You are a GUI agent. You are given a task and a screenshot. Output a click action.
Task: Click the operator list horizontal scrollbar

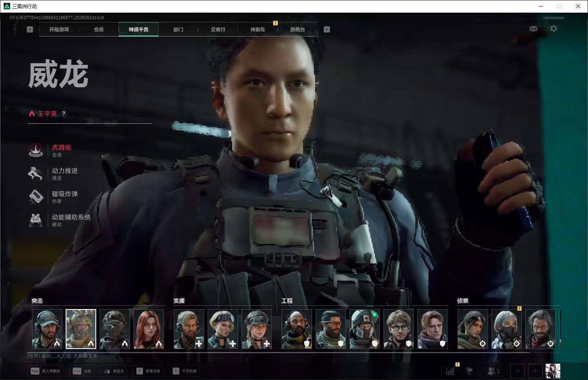coord(279,352)
